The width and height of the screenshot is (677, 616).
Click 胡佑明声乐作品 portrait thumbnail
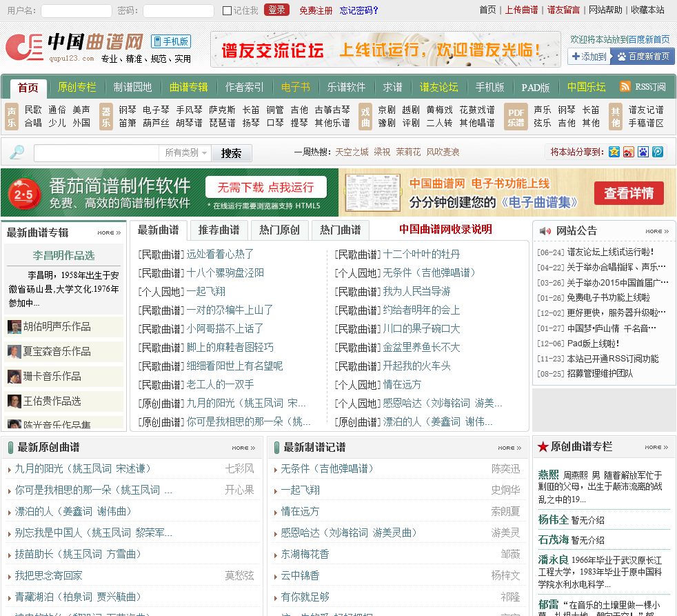pos(14,327)
